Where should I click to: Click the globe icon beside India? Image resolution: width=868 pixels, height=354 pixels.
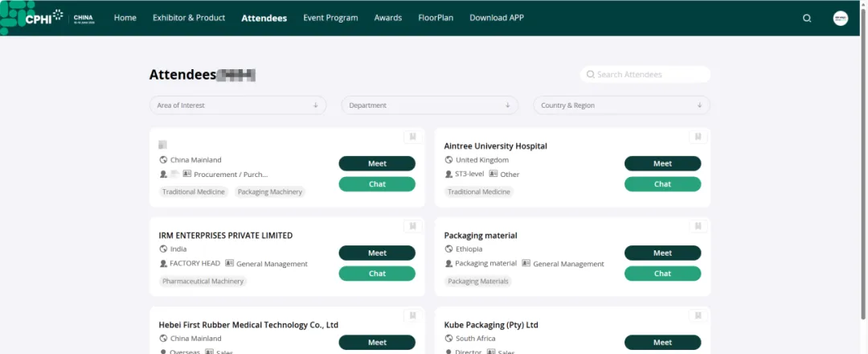click(x=163, y=249)
